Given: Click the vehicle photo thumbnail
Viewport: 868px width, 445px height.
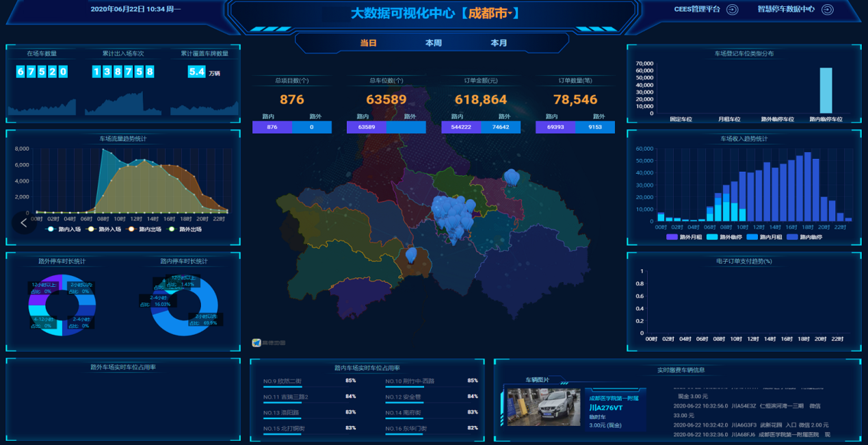Looking at the screenshot, I should [x=542, y=407].
